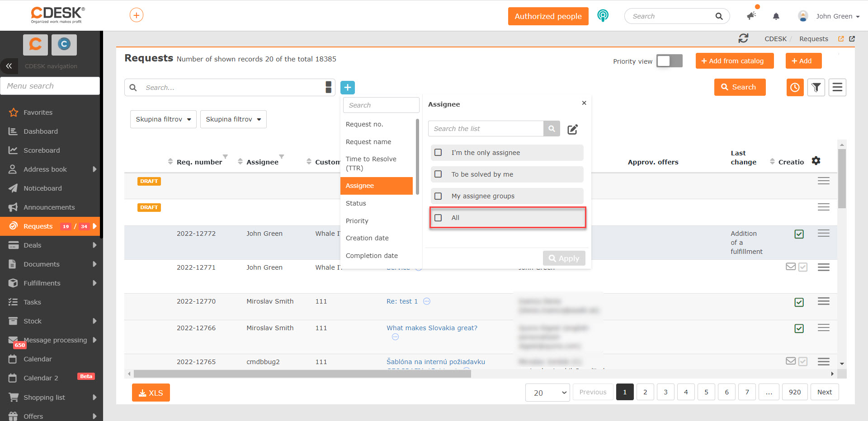Open the notifications bell
The height and width of the screenshot is (421, 868).
click(x=776, y=16)
